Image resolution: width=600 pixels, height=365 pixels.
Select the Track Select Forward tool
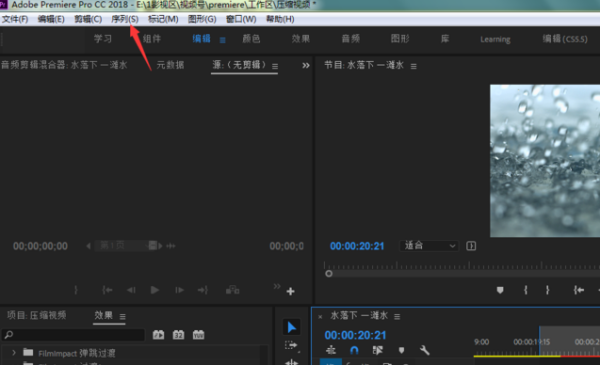coord(292,345)
